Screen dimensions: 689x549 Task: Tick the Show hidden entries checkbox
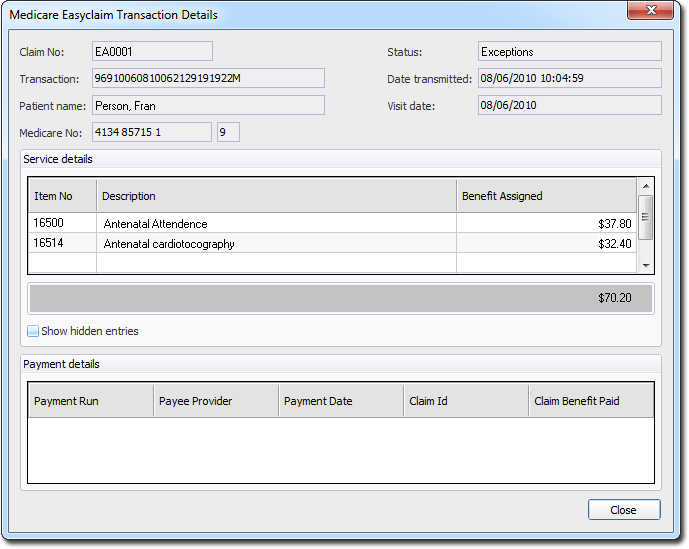[x=33, y=331]
